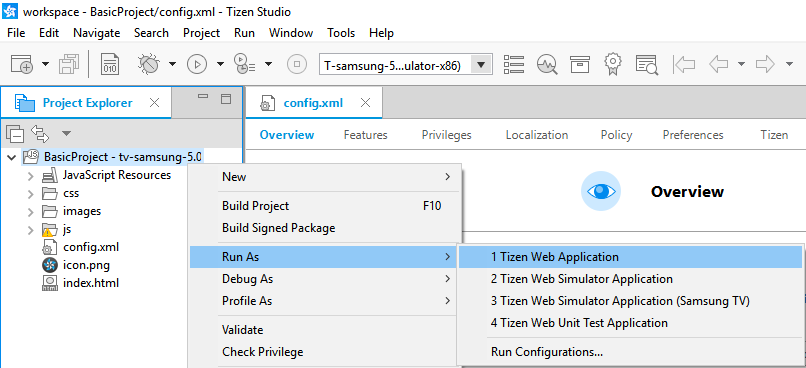Click the New project toolbar icon
Image resolution: width=806 pixels, height=368 pixels.
tap(22, 64)
